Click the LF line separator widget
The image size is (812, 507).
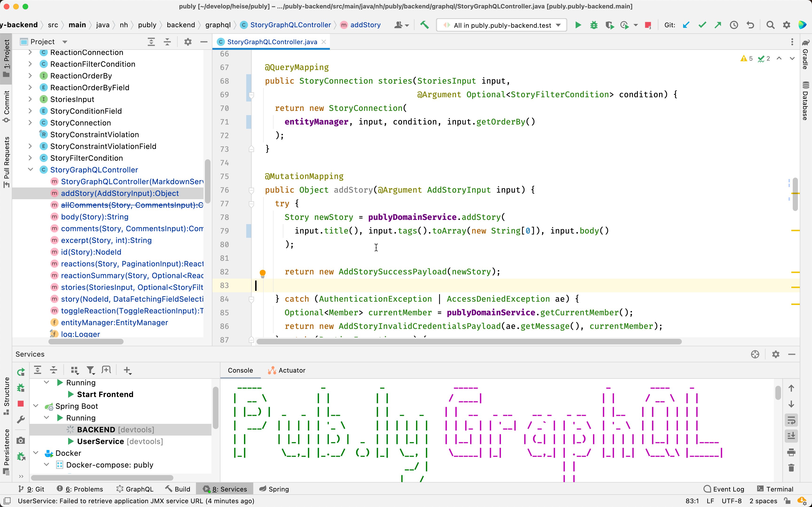tap(710, 501)
